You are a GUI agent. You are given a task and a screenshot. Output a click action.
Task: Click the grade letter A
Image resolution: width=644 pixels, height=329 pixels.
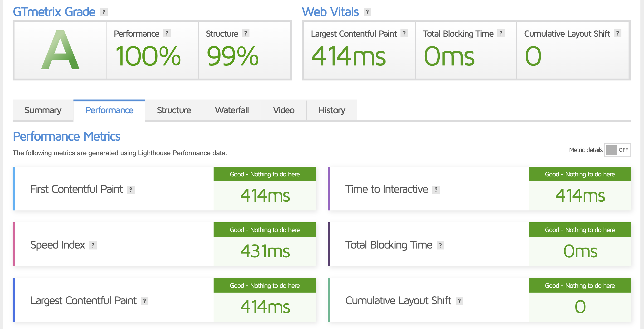(x=60, y=50)
